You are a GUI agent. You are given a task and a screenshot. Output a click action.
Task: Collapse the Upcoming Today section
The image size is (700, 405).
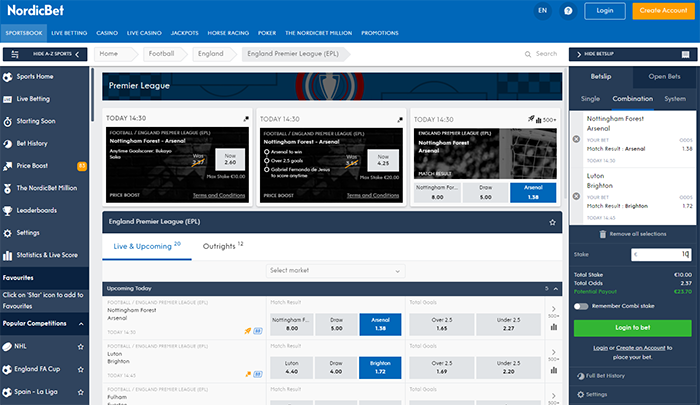[x=554, y=288]
